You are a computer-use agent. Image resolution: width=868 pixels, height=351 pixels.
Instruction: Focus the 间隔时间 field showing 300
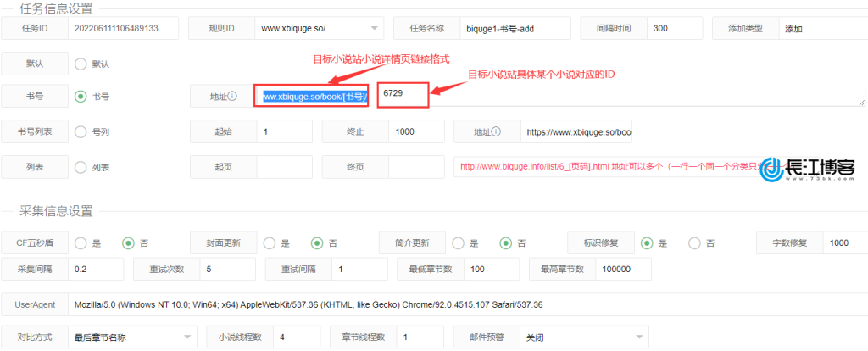click(x=673, y=28)
